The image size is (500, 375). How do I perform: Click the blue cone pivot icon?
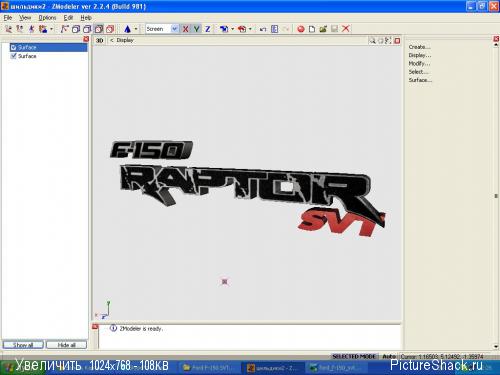click(x=127, y=29)
